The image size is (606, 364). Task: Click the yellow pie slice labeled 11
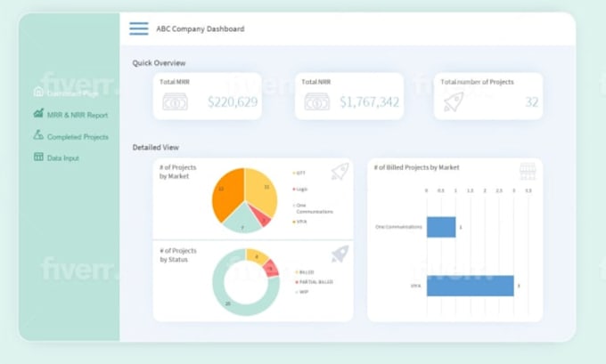262,190
